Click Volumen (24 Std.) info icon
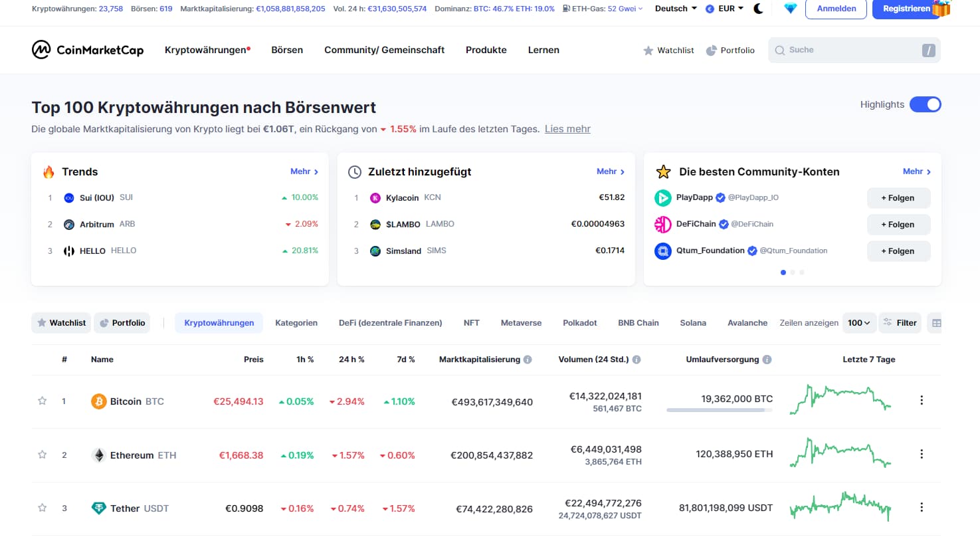Image resolution: width=980 pixels, height=543 pixels. [637, 360]
